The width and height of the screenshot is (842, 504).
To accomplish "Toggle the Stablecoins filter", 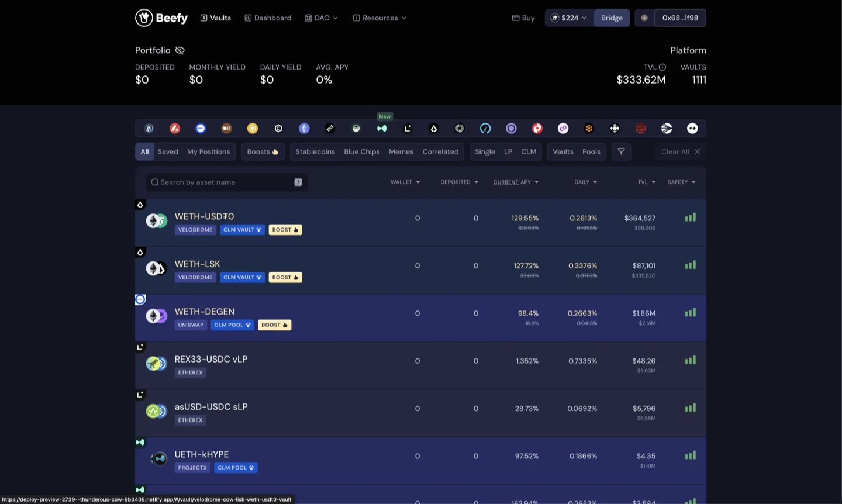I will coord(315,151).
